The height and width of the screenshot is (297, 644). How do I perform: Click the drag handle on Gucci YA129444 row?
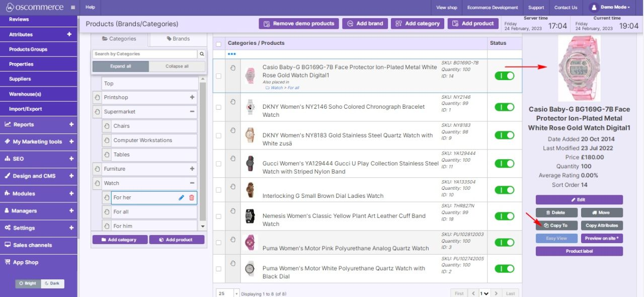(232, 158)
